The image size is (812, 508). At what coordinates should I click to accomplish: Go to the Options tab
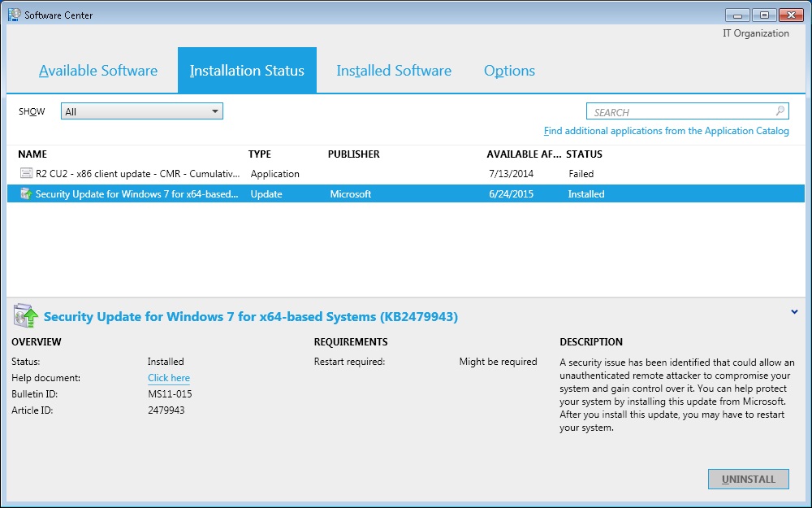pos(509,71)
